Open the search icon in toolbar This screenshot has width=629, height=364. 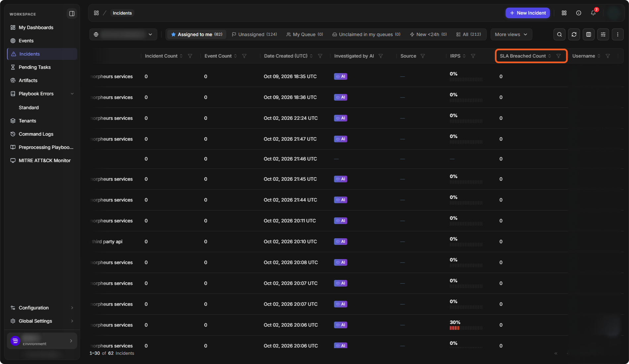559,34
